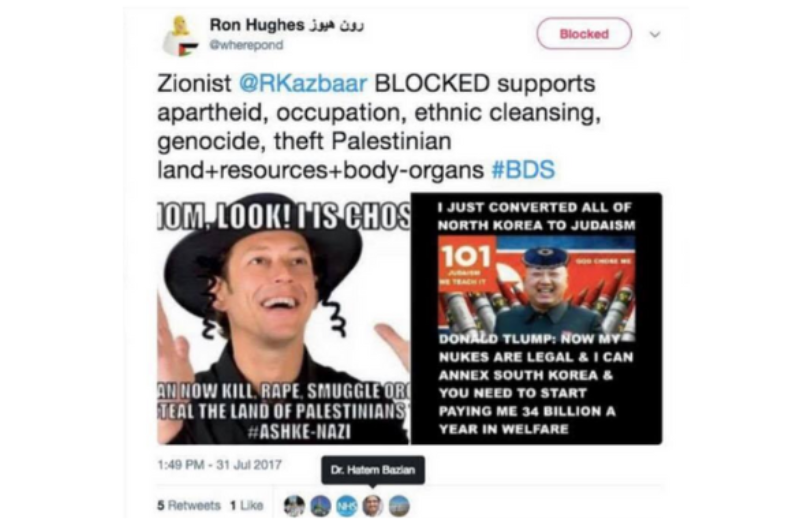Expand the chevron menu beside Blocked
The width and height of the screenshot is (810, 522).
[655, 35]
